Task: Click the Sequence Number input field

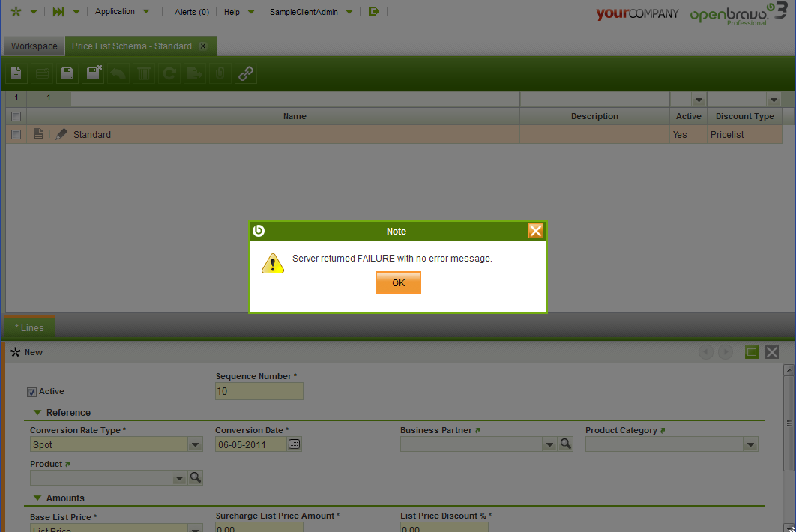Action: click(259, 391)
